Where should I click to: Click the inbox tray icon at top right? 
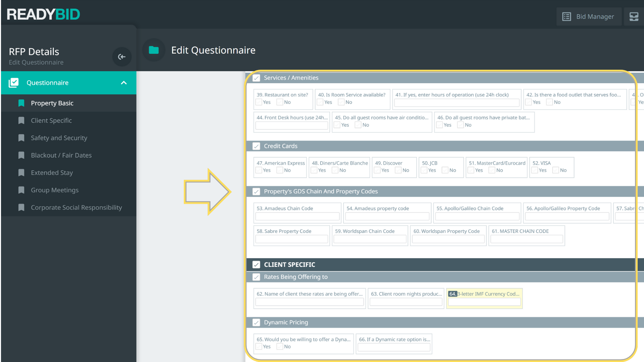(634, 16)
